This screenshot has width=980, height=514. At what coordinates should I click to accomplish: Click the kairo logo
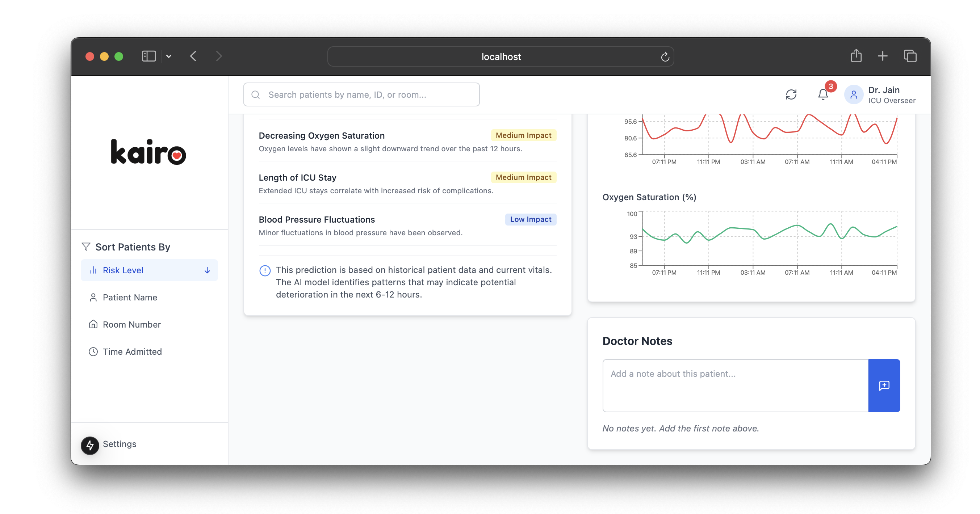tap(148, 152)
